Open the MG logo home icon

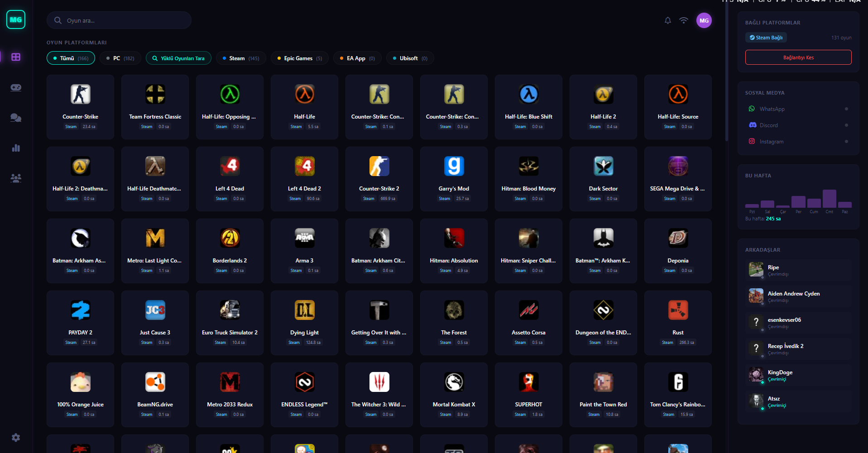click(16, 19)
